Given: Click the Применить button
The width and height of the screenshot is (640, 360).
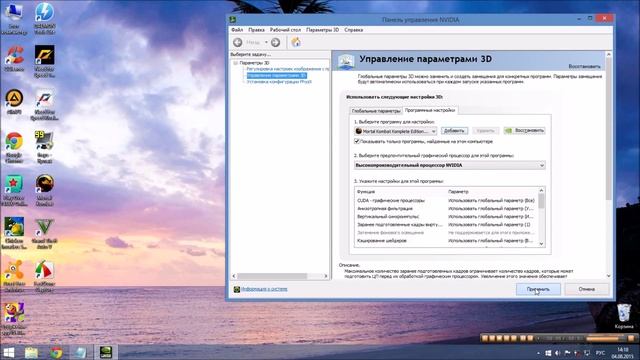Looking at the screenshot, I should pos(538,289).
